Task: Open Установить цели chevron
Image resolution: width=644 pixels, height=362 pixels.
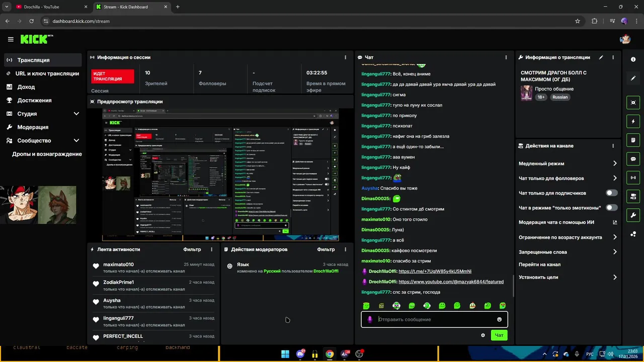Action: point(615,277)
